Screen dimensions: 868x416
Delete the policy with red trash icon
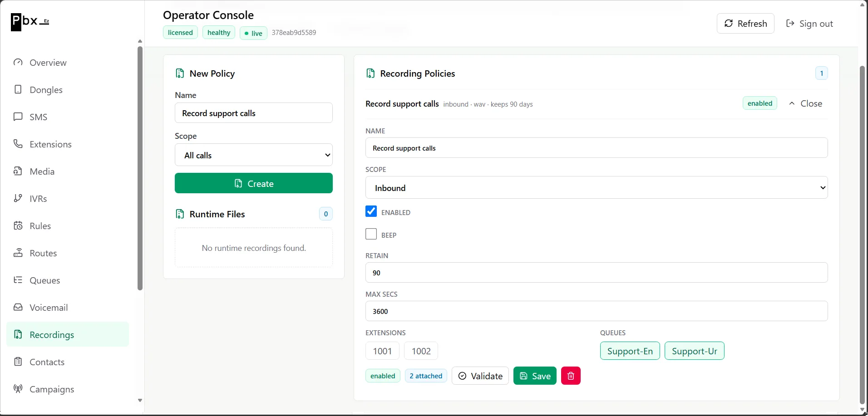tap(571, 376)
